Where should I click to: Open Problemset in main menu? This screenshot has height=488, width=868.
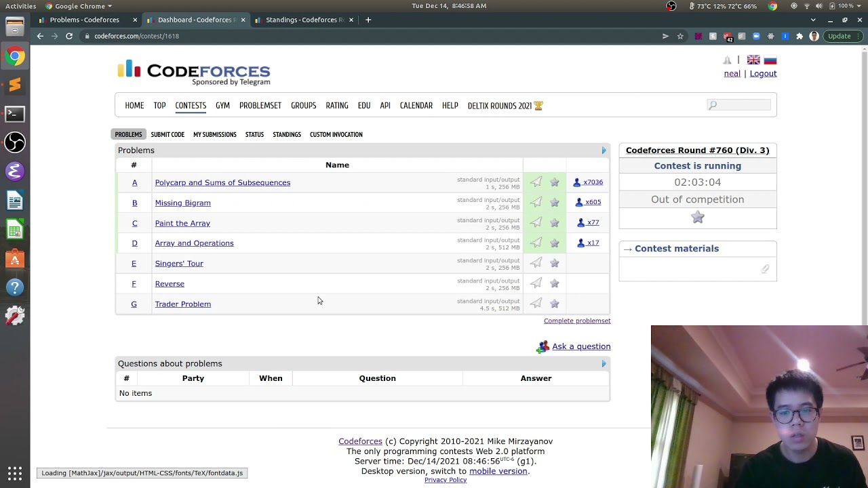tap(260, 106)
